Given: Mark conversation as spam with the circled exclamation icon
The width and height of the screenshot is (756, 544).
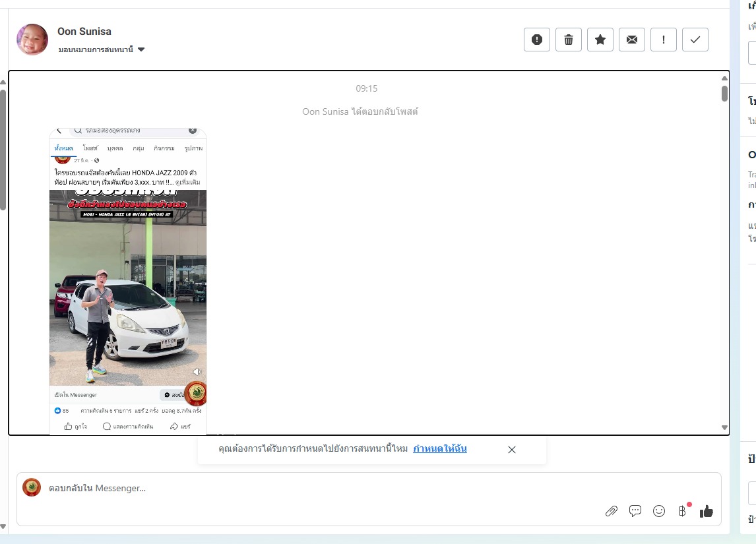Looking at the screenshot, I should 536,40.
